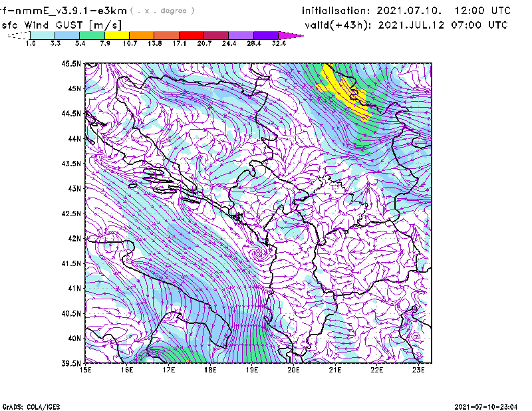Click the 18E longitude label
Screen dimensions: 532x411
pyautogui.click(x=210, y=370)
